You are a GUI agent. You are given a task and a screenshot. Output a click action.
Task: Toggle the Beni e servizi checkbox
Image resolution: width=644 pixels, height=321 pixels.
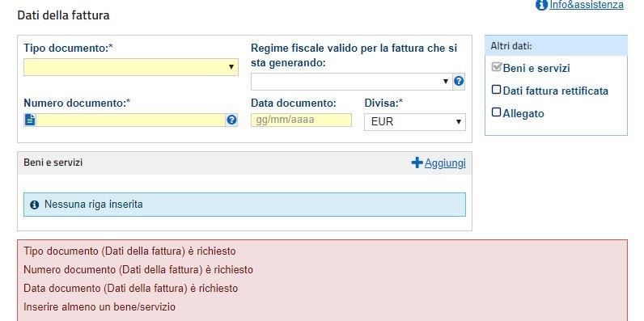click(496, 68)
